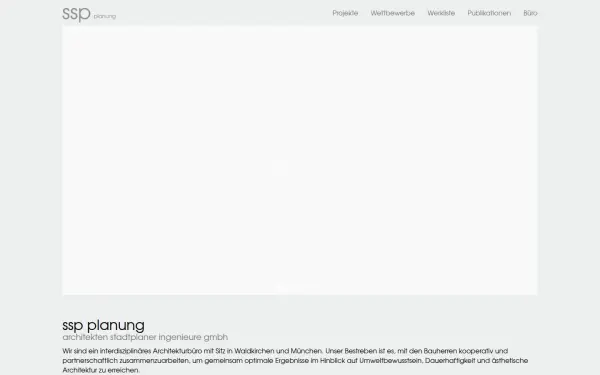Navigate to the Büro page
Screen dimensions: 600x375
coord(530,13)
